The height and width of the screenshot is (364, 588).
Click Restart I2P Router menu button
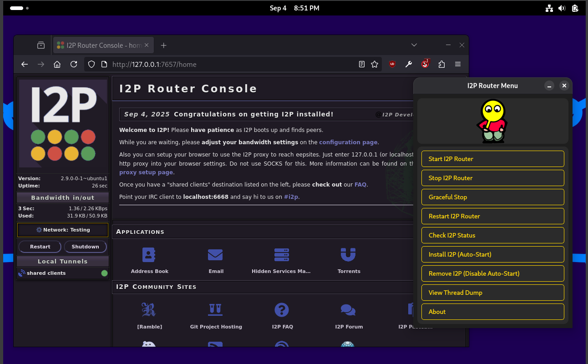pyautogui.click(x=493, y=216)
